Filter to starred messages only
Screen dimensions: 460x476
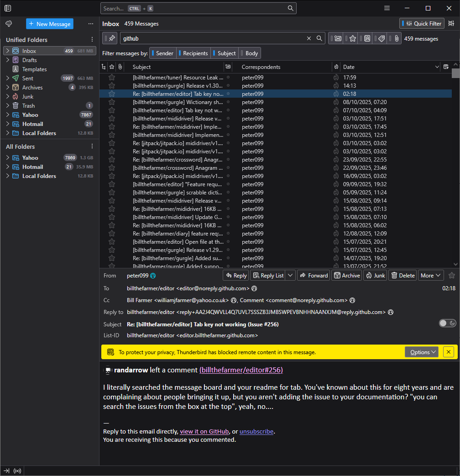(x=352, y=39)
